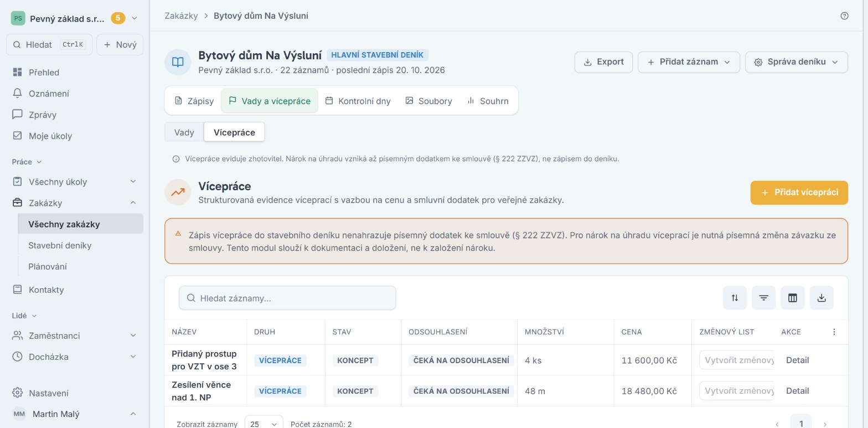The height and width of the screenshot is (428, 868).
Task: Open the column visibility icon
Action: pos(792,298)
